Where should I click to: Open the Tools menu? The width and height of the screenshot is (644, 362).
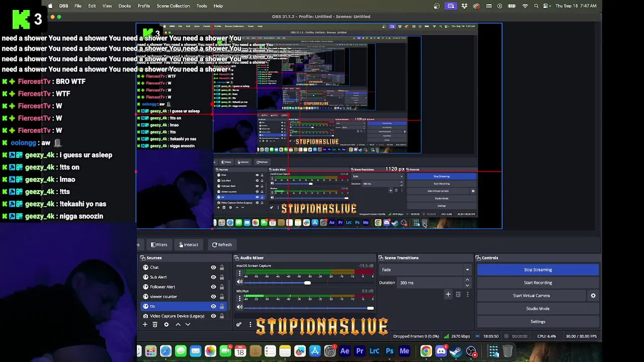coord(202,6)
